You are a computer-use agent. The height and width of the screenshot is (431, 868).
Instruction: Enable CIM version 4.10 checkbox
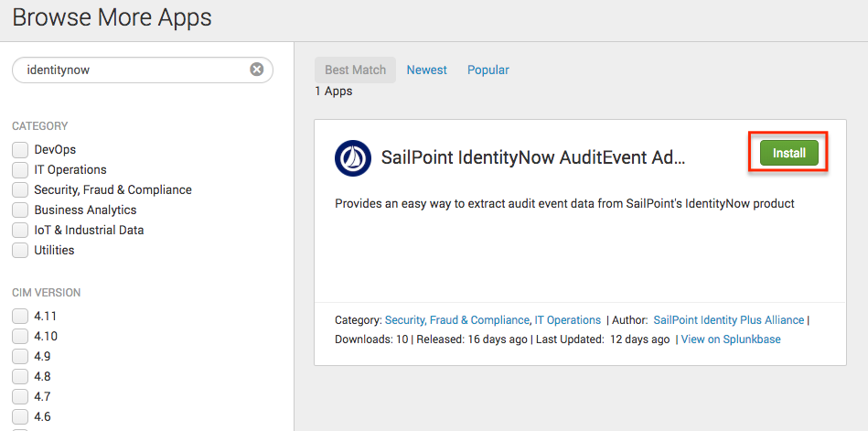[20, 336]
